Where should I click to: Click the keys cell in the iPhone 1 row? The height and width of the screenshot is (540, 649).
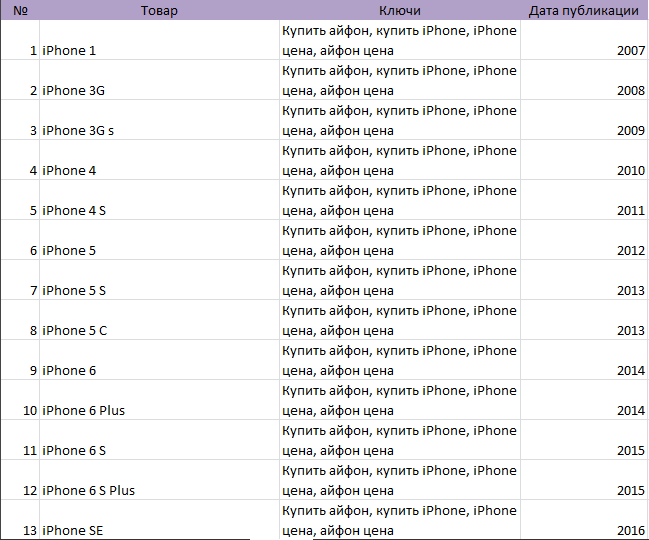click(x=400, y=40)
